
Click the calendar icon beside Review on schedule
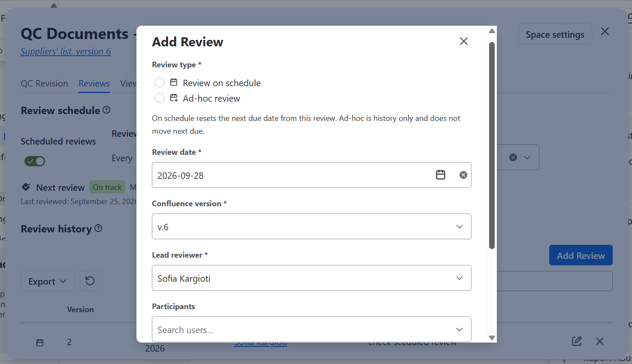(x=174, y=82)
